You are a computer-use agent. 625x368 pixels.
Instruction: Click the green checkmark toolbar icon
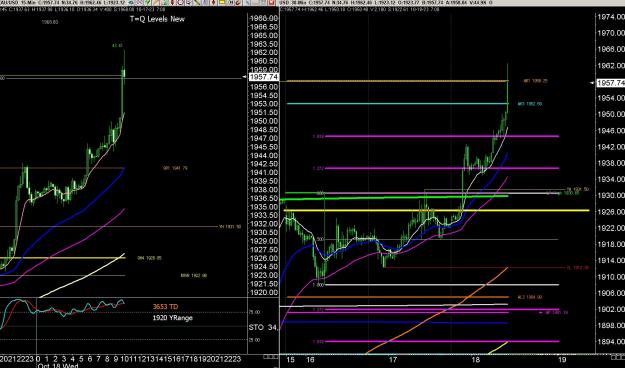[147, 2]
